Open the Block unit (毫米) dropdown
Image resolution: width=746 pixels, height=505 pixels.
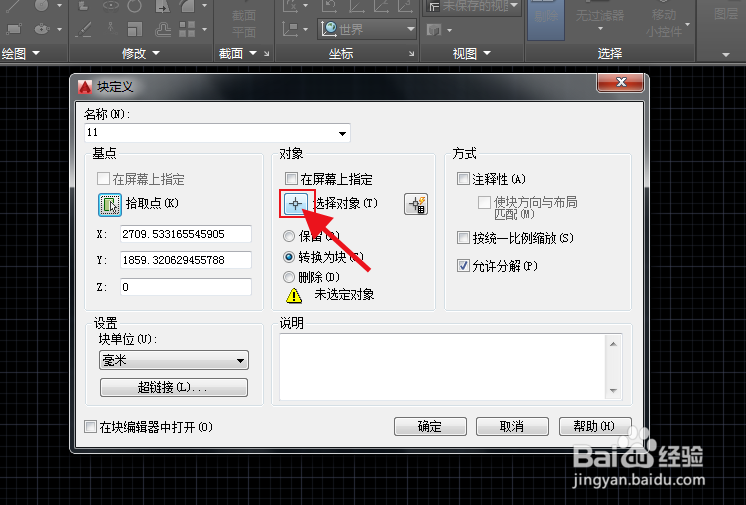pos(240,361)
